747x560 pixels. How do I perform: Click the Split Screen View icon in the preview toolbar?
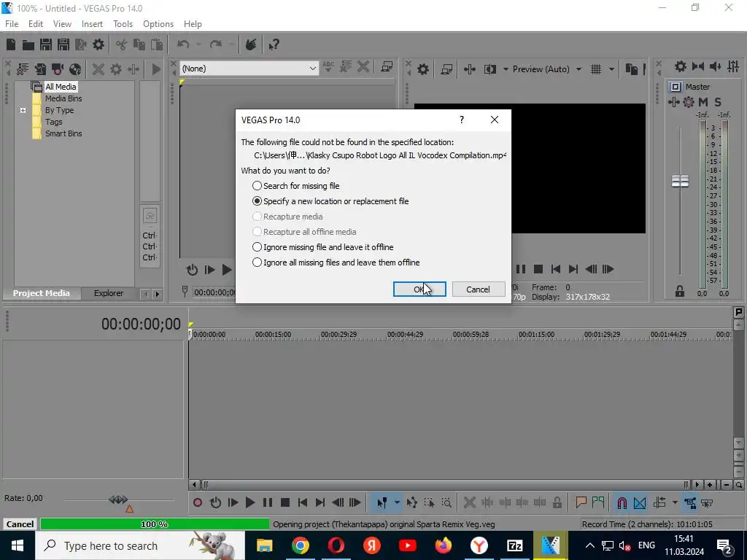(x=489, y=69)
